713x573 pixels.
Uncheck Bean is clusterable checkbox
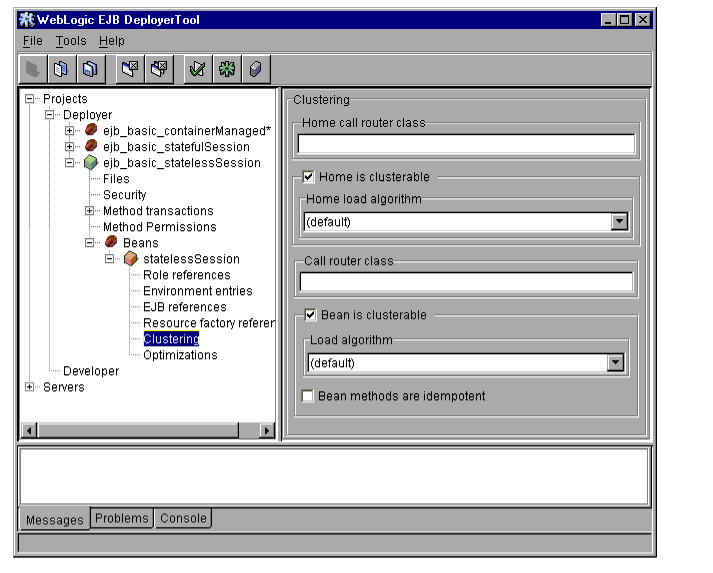tap(310, 315)
